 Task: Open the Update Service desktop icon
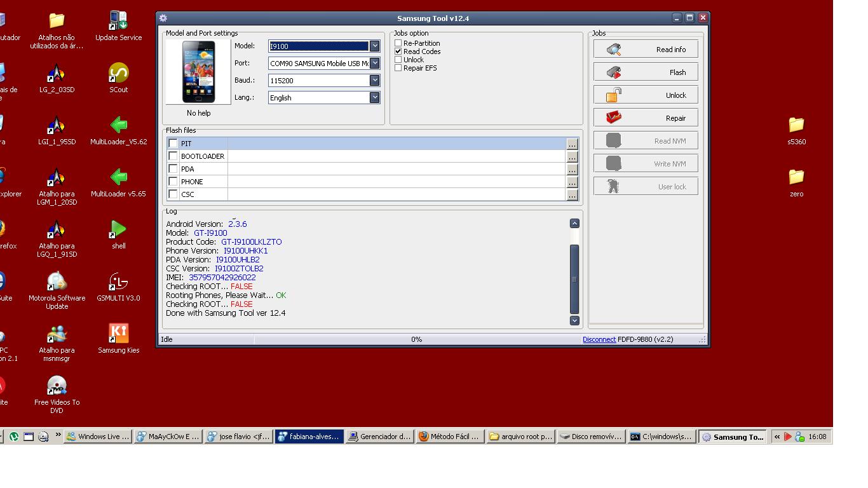(x=118, y=26)
